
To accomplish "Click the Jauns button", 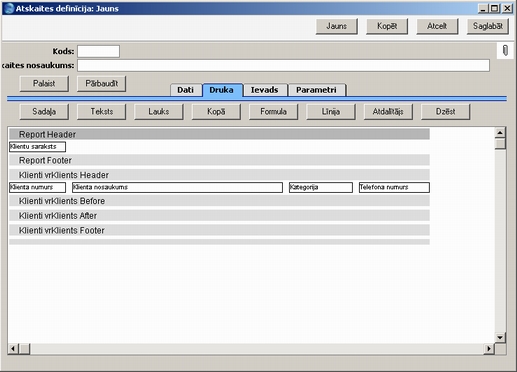I will (336, 26).
